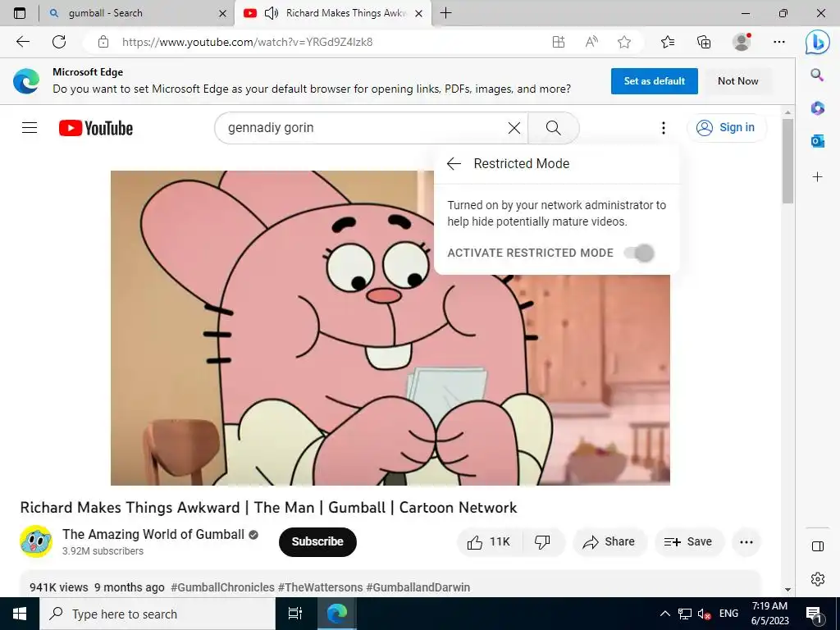Clear the YouTube search query with the X

(514, 128)
